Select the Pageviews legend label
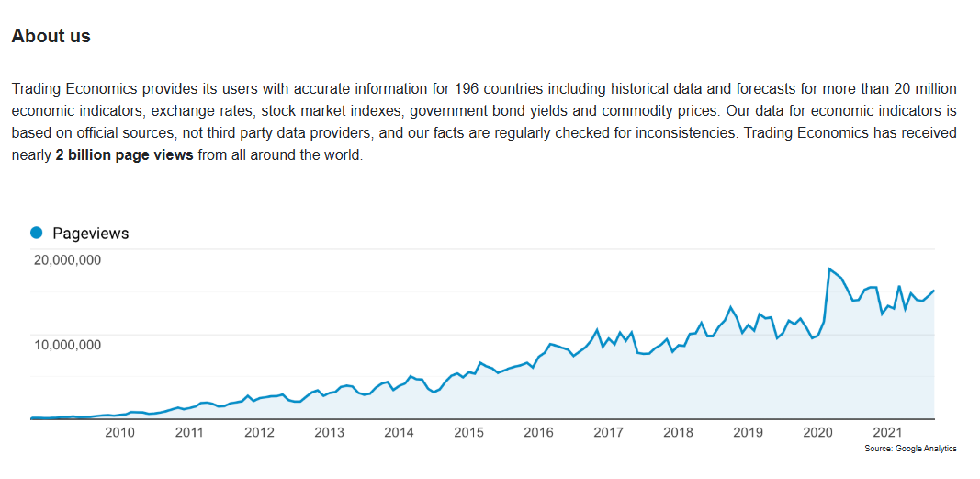The height and width of the screenshot is (479, 980). (x=91, y=234)
